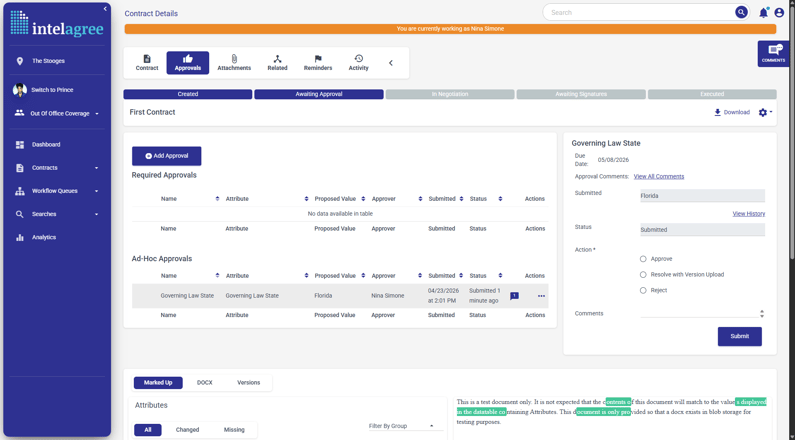The height and width of the screenshot is (440, 795).
Task: Open the DOCX document tab
Action: click(204, 383)
